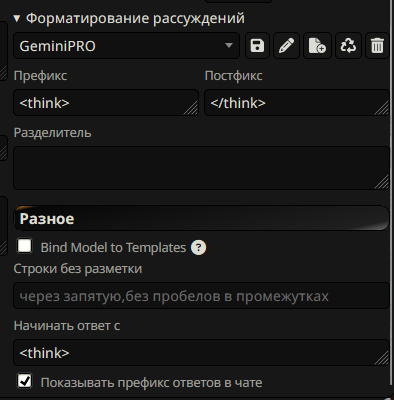Click into the empty Разделитель textarea
The width and height of the screenshot is (394, 400).
[201, 168]
